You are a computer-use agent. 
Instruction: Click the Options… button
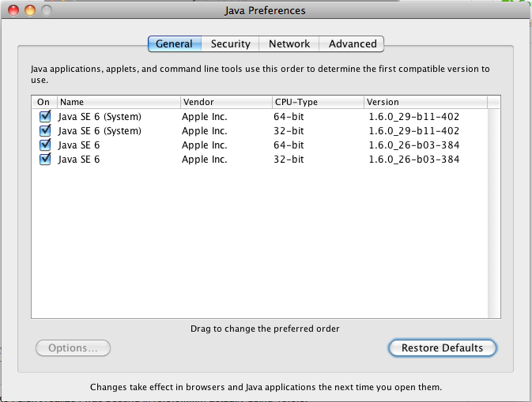coord(73,348)
